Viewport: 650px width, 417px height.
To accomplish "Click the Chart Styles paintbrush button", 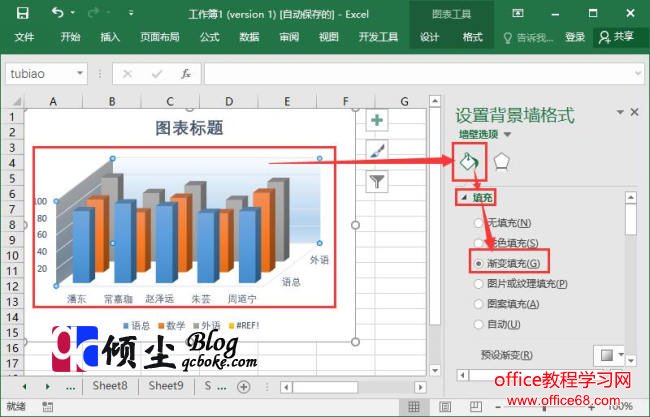I will point(377,151).
